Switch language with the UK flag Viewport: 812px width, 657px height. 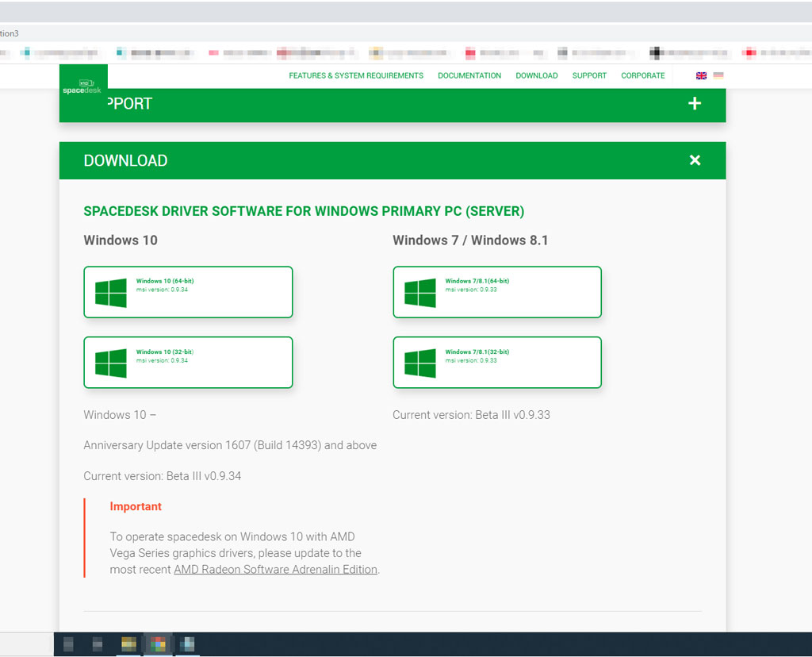pos(701,76)
